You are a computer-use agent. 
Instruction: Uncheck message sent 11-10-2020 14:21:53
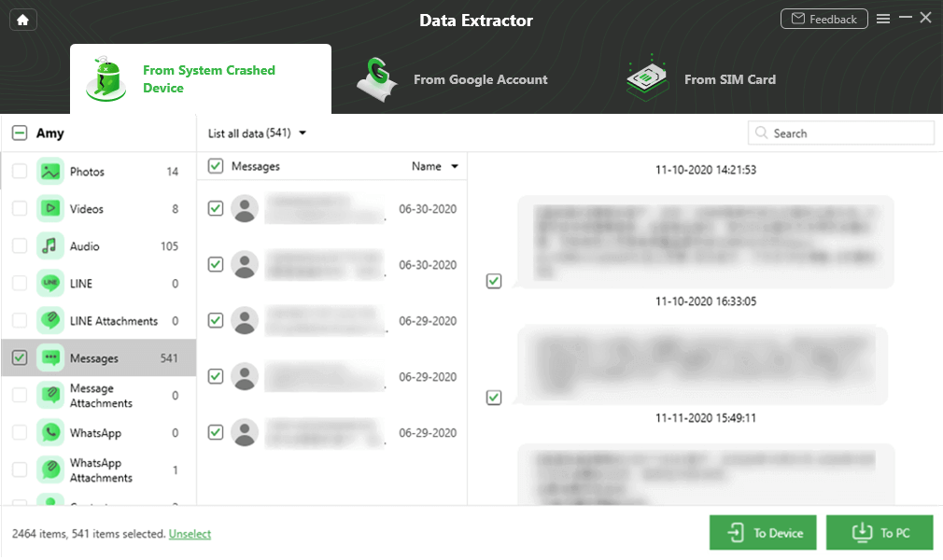pyautogui.click(x=494, y=281)
